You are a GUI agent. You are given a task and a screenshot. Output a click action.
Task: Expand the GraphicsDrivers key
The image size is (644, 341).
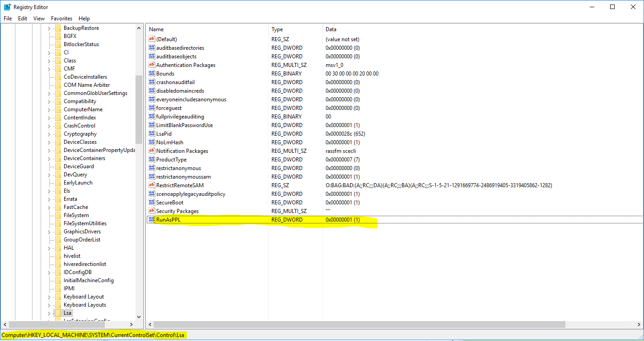tap(49, 232)
